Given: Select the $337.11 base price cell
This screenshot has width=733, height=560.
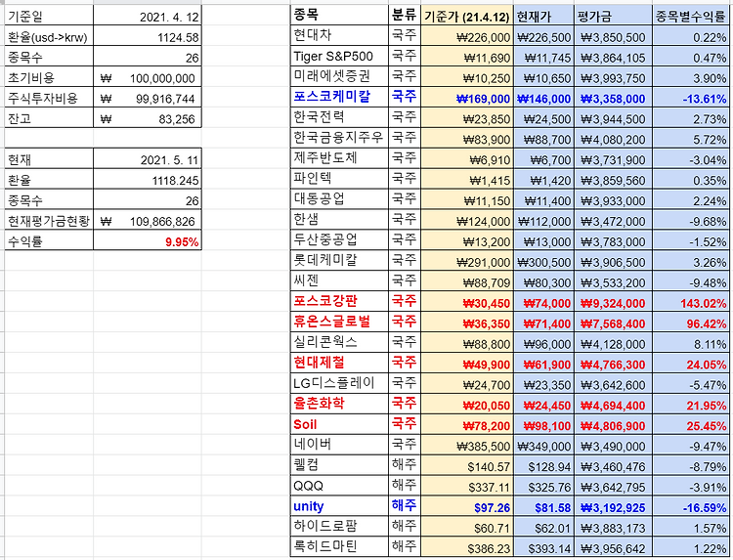Looking at the screenshot, I should 467,487.
